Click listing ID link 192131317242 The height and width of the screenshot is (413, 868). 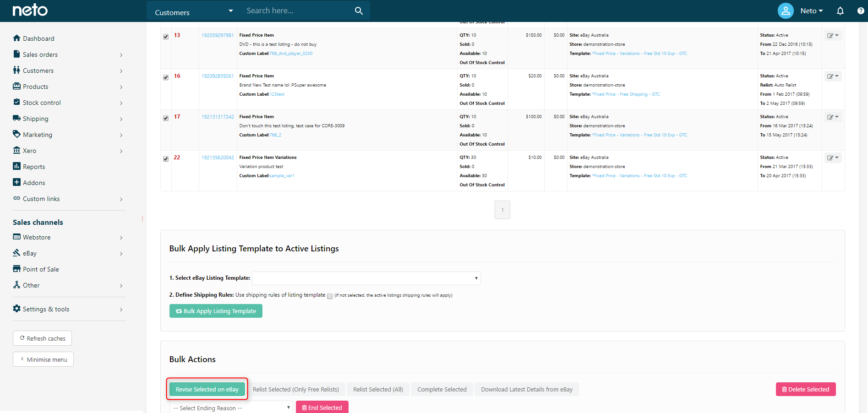218,117
